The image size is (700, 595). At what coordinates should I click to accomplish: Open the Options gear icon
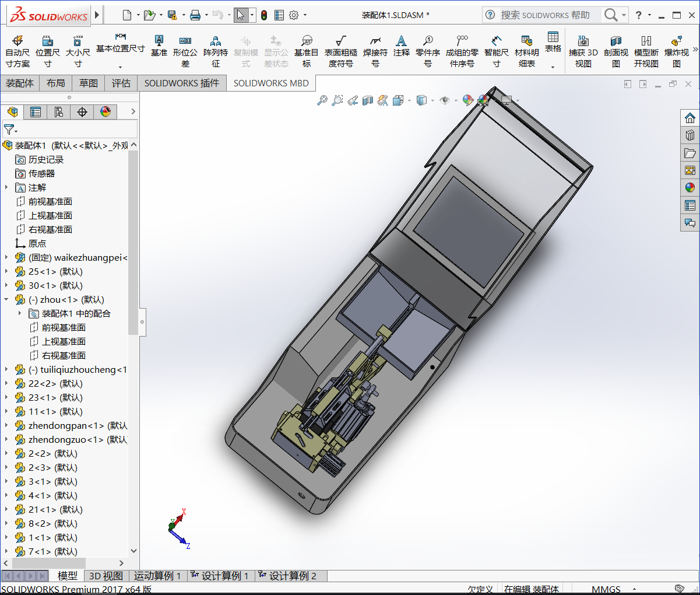[294, 15]
